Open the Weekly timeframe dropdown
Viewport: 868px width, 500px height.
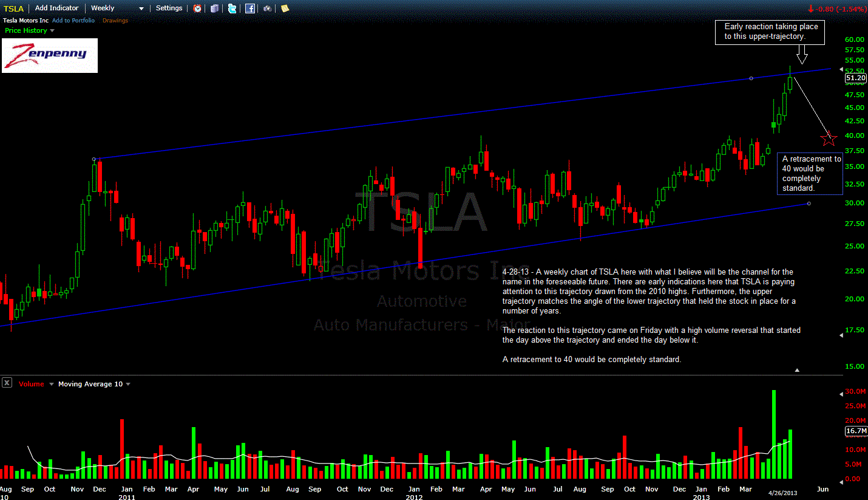[117, 9]
